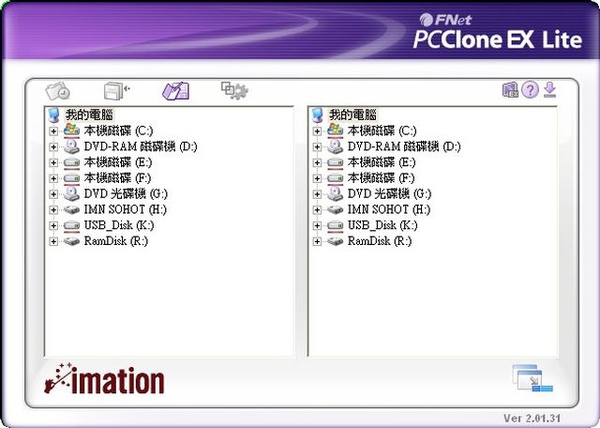The width and height of the screenshot is (600, 428).
Task: Select 本機磁碟 (F:) in right pane
Action: click(x=381, y=178)
